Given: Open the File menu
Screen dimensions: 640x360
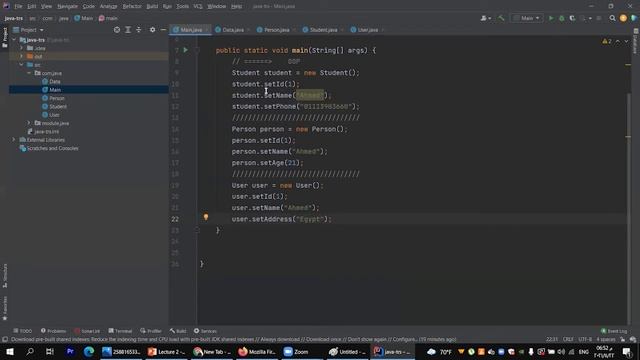Looking at the screenshot, I should (18, 7).
